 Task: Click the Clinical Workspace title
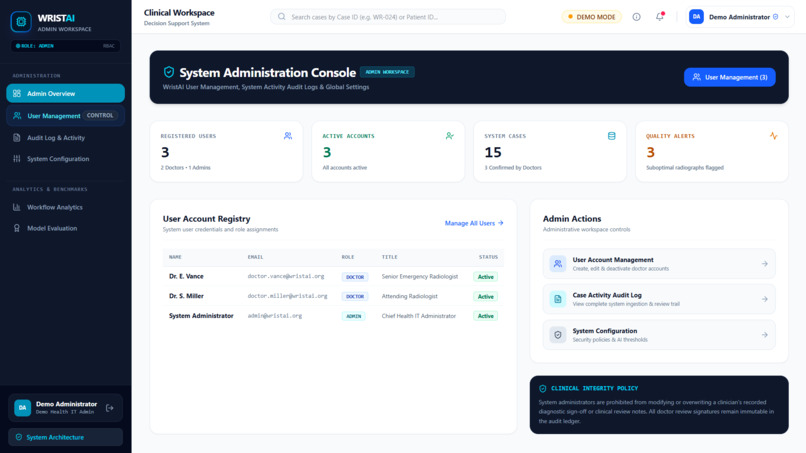[x=179, y=13]
